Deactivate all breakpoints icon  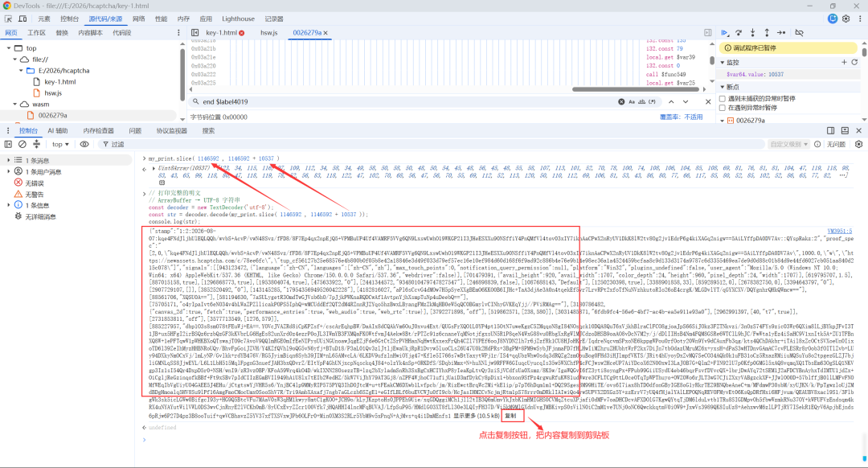click(800, 33)
